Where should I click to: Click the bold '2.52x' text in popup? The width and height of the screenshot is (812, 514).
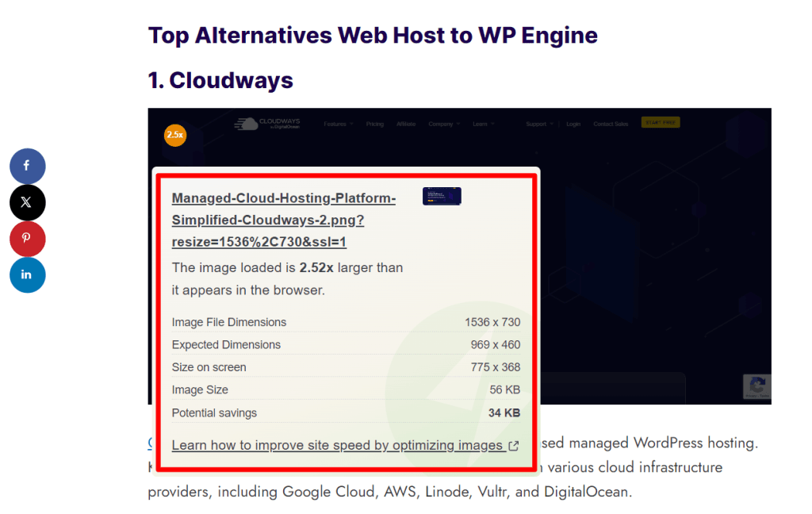point(316,268)
